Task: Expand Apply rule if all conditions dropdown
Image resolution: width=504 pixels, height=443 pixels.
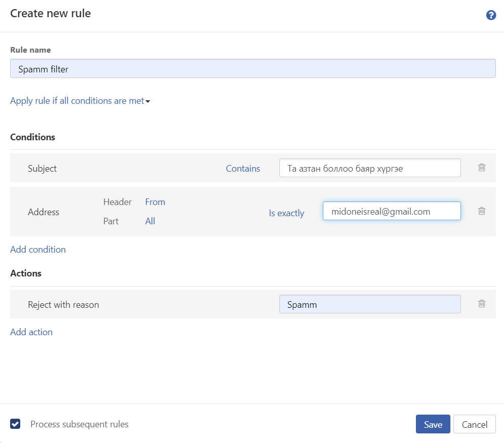Action: click(80, 101)
